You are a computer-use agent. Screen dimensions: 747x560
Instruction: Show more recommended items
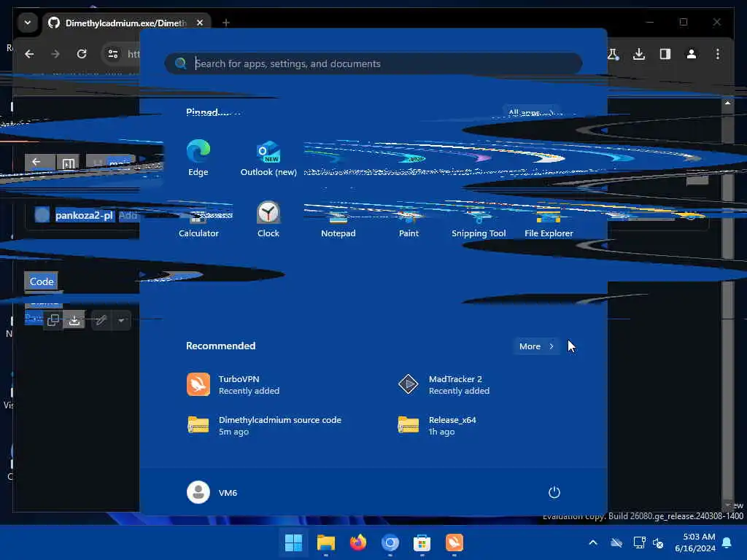536,346
